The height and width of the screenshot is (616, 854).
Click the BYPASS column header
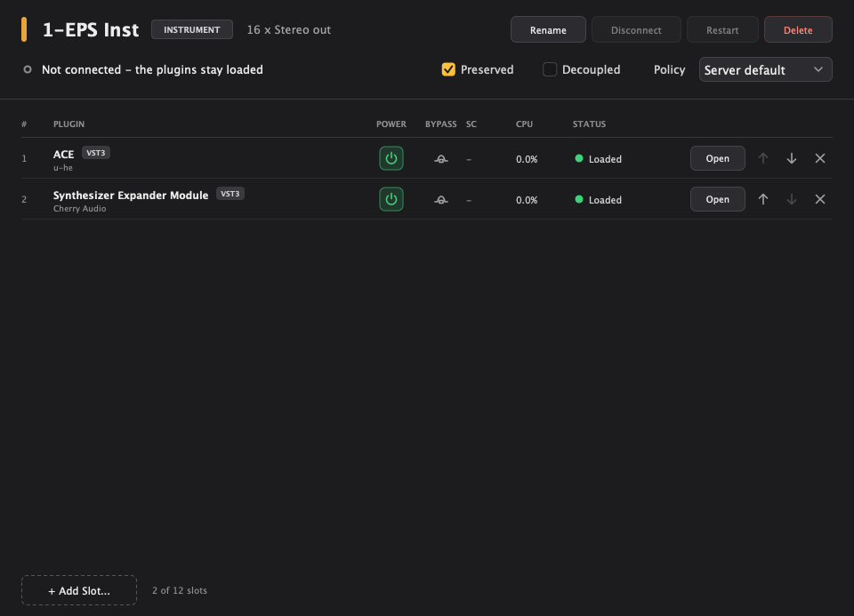[440, 124]
